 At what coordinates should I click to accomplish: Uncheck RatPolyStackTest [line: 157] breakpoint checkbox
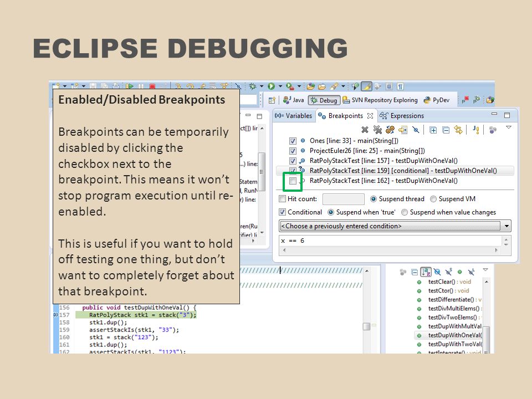point(293,161)
